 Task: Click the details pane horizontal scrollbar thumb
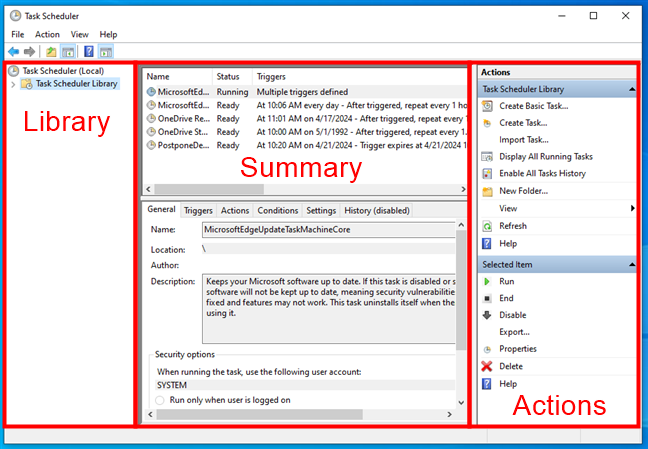(260, 414)
